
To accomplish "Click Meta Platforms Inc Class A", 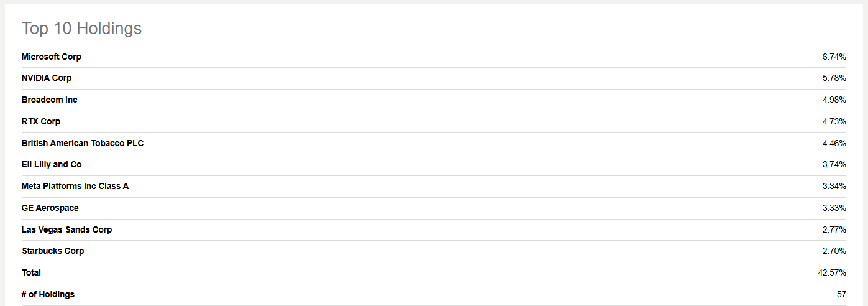I will pyautogui.click(x=75, y=186).
